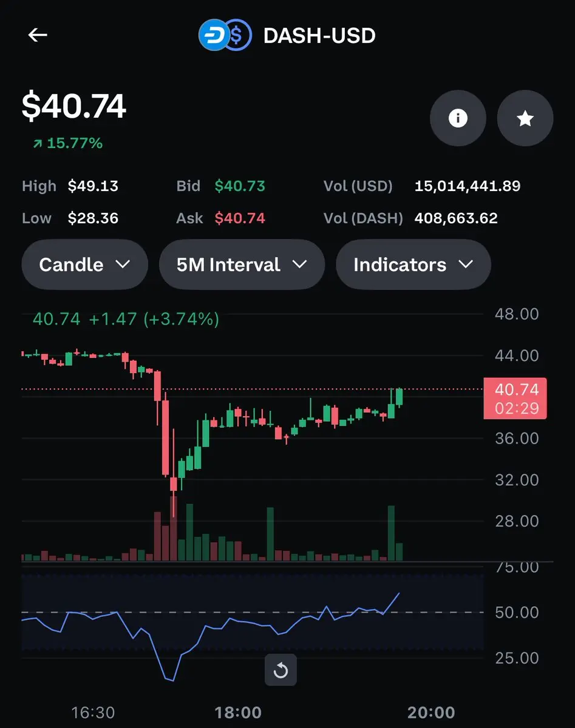This screenshot has width=575, height=728.
Task: Click the DASH-USD title text
Action: [x=319, y=36]
